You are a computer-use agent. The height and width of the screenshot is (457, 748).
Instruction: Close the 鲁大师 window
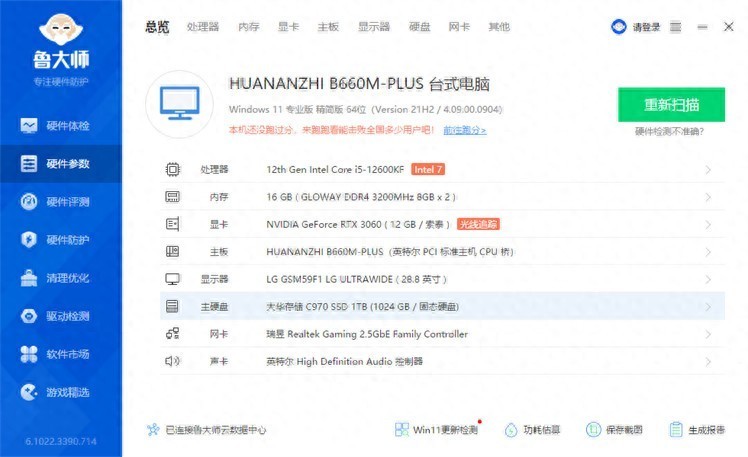(728, 27)
